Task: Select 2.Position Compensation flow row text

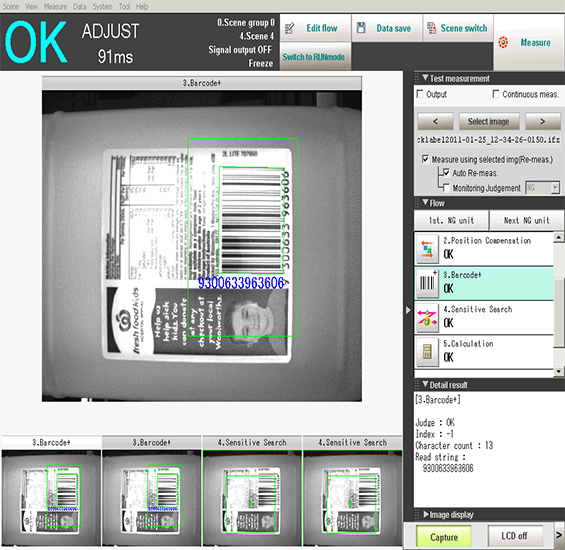Action: point(487,240)
